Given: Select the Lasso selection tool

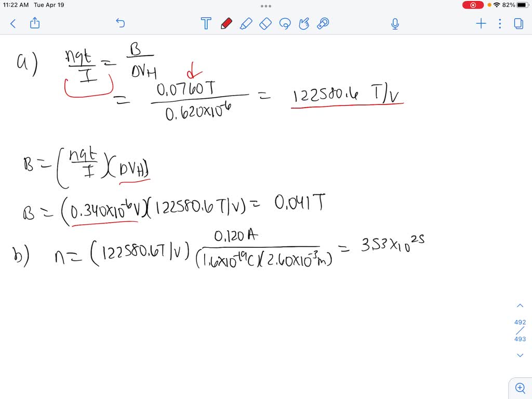Looking at the screenshot, I should [x=285, y=23].
